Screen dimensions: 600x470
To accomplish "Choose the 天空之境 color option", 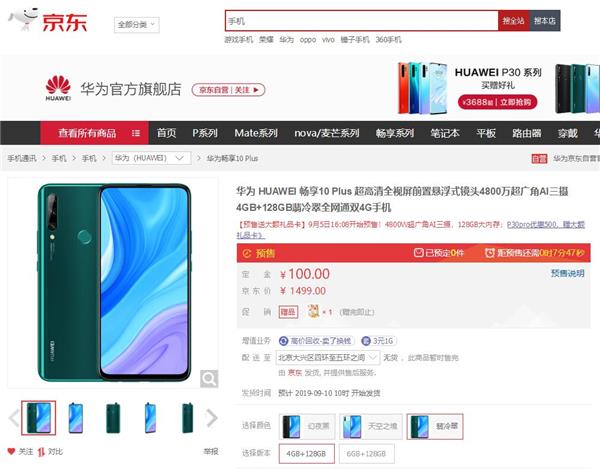I will pos(371,426).
